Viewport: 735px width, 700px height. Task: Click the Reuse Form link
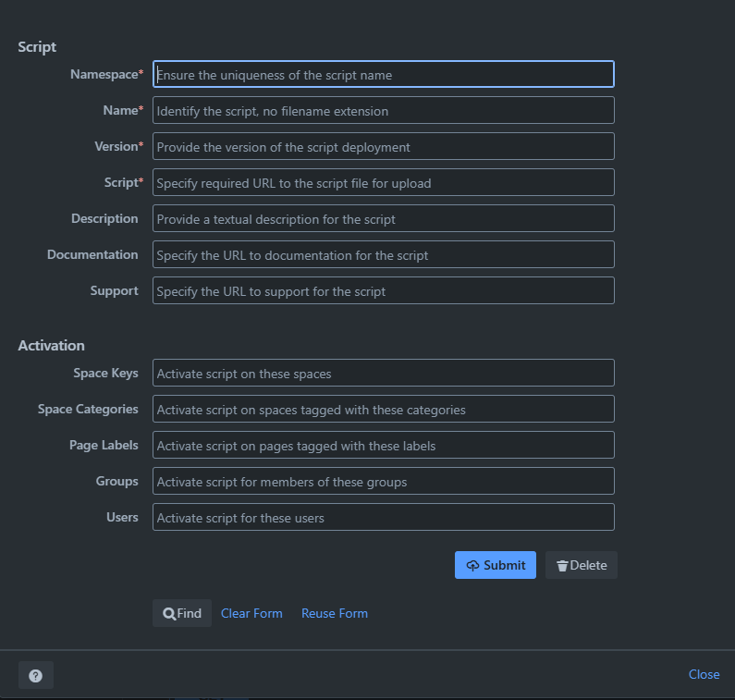[335, 613]
